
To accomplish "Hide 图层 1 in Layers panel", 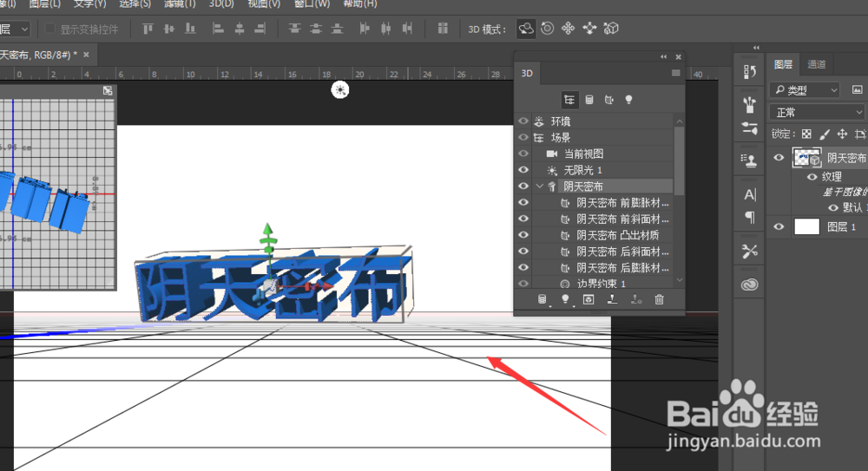I will (779, 226).
